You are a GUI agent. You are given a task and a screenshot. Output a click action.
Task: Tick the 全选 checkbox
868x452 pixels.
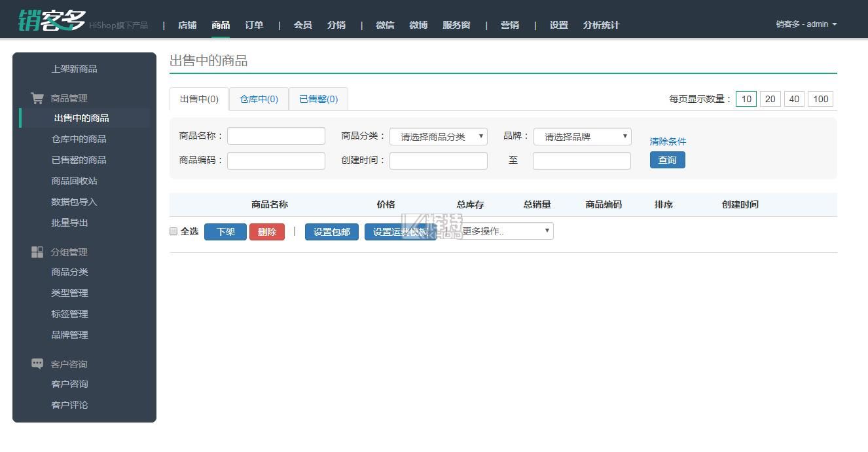click(173, 231)
